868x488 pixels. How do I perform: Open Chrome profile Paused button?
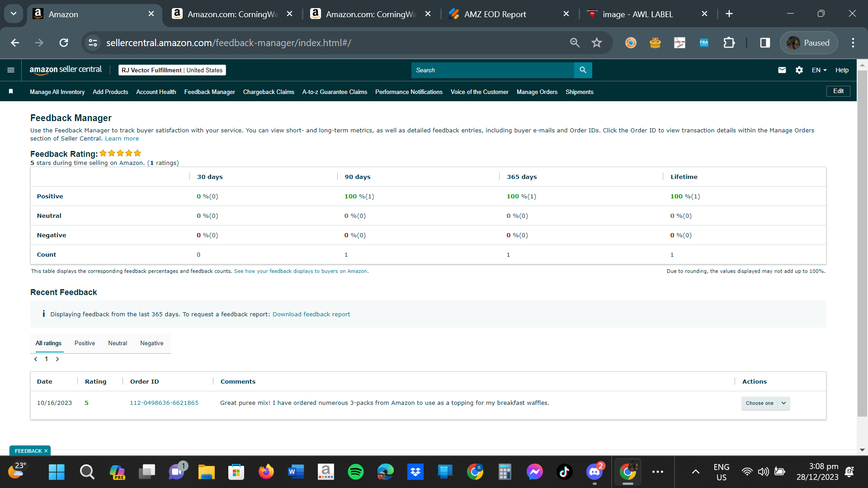pyautogui.click(x=808, y=42)
